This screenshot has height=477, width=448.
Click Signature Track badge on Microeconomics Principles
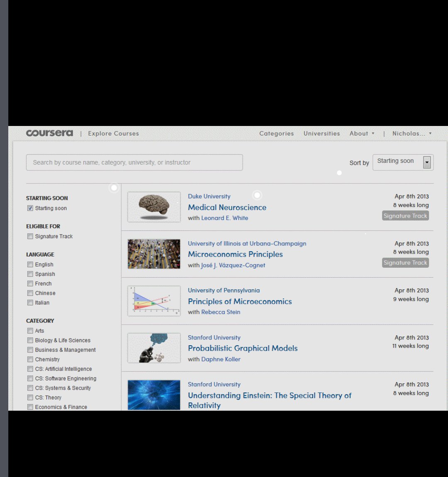[405, 262]
